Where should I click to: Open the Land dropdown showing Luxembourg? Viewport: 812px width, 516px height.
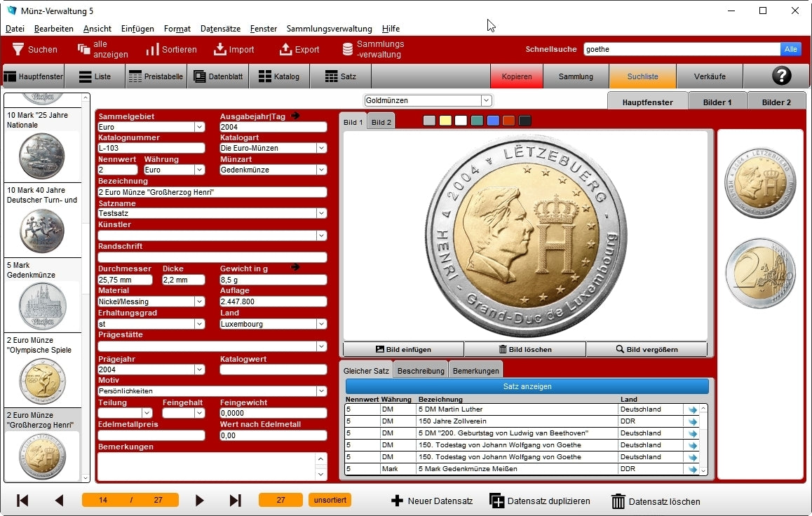[321, 324]
